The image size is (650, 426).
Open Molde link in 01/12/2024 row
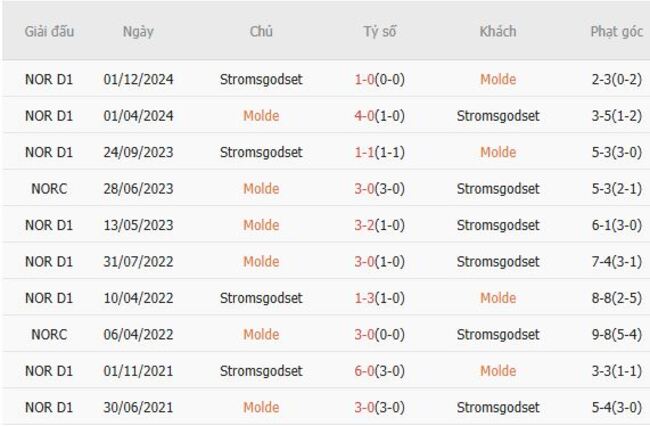click(x=497, y=80)
